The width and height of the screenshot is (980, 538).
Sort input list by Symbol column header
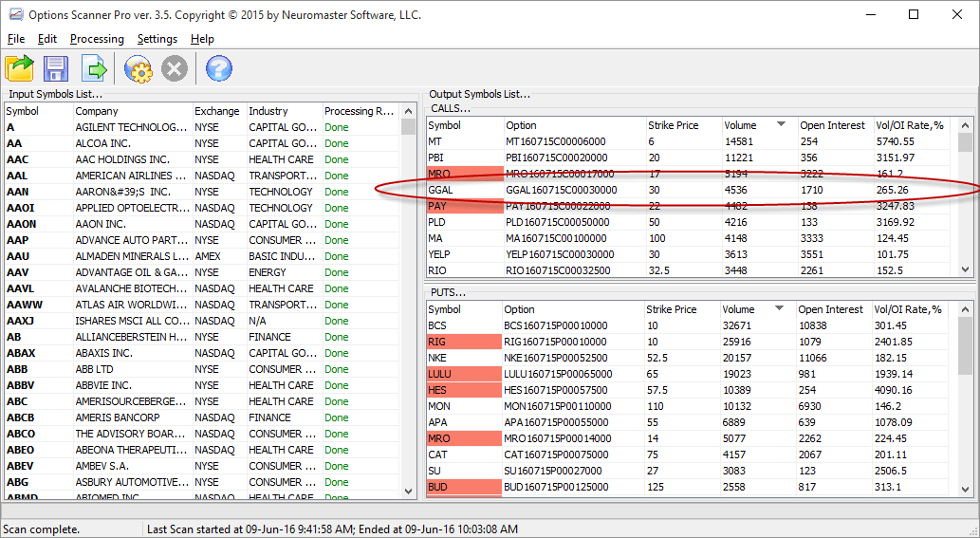pos(39,111)
